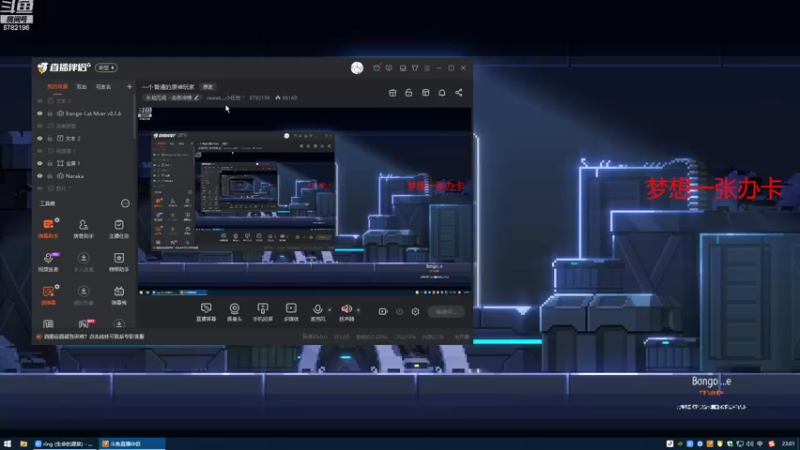Click the stream preview canvas

coord(305,201)
